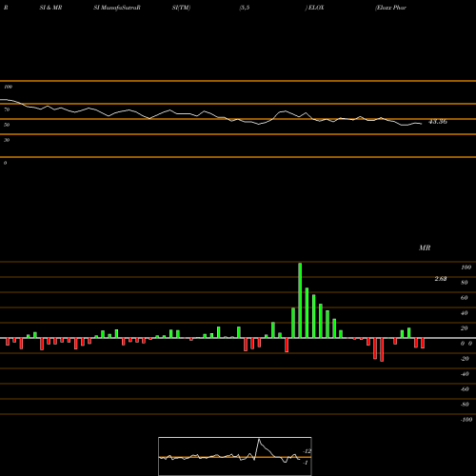Click the MR axis label -100
Viewport: 476px width, 476px height.
[466, 420]
